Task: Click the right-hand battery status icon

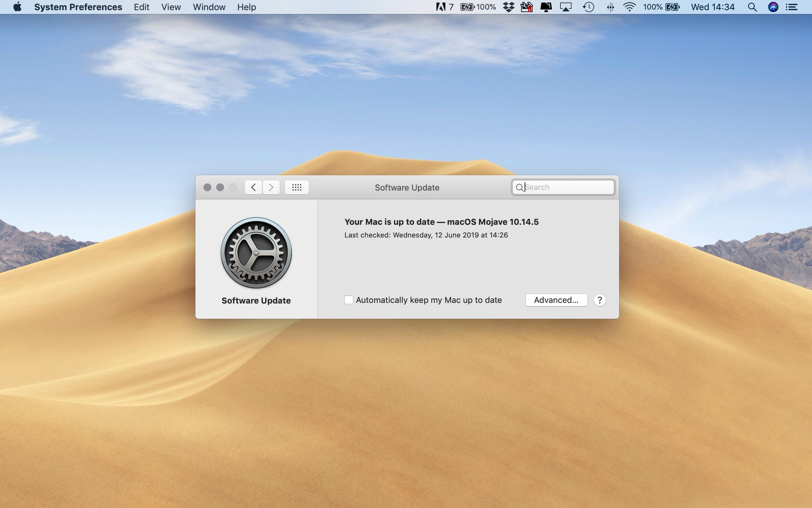Action: 672,7
